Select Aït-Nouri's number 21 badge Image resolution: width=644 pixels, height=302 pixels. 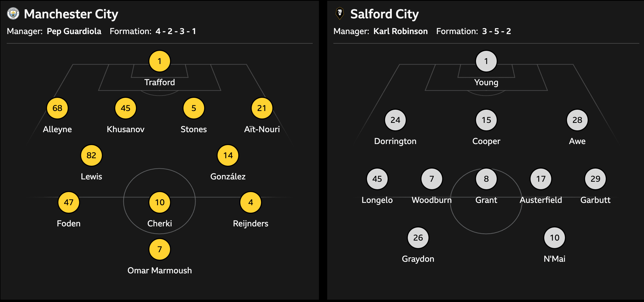coord(262,108)
